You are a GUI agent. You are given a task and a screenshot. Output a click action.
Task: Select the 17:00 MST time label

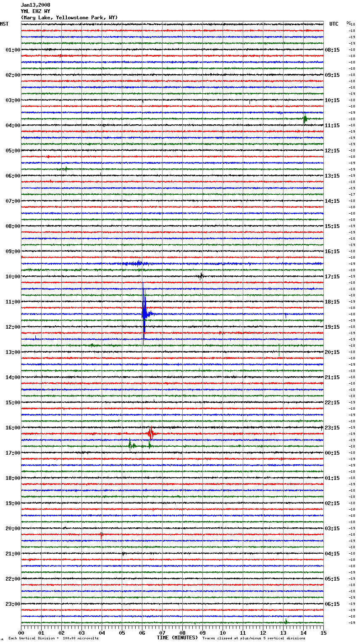pos(13,453)
